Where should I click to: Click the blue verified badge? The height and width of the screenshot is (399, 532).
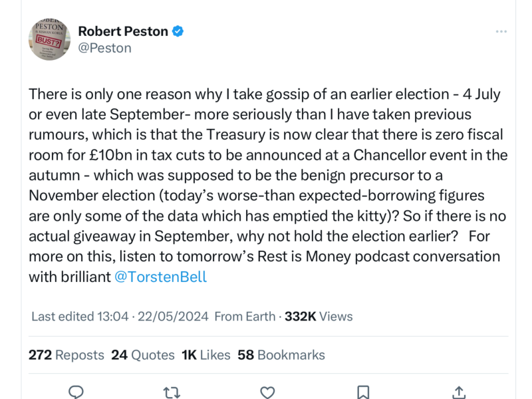(179, 31)
